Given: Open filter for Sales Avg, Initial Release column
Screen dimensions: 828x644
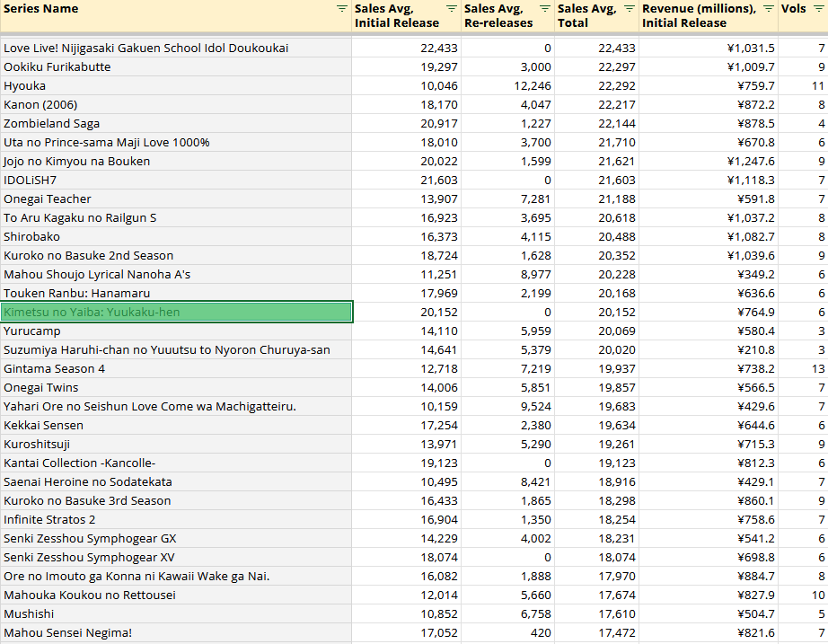Looking at the screenshot, I should click(x=452, y=8).
